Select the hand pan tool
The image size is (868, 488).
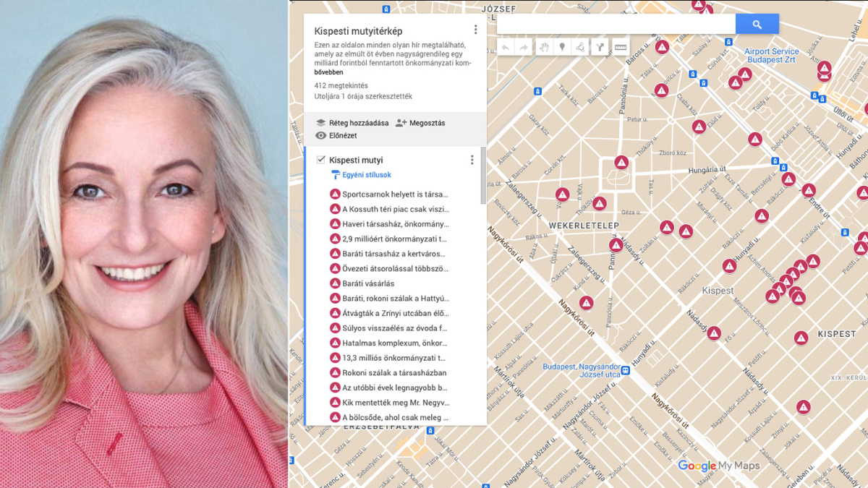coord(545,47)
